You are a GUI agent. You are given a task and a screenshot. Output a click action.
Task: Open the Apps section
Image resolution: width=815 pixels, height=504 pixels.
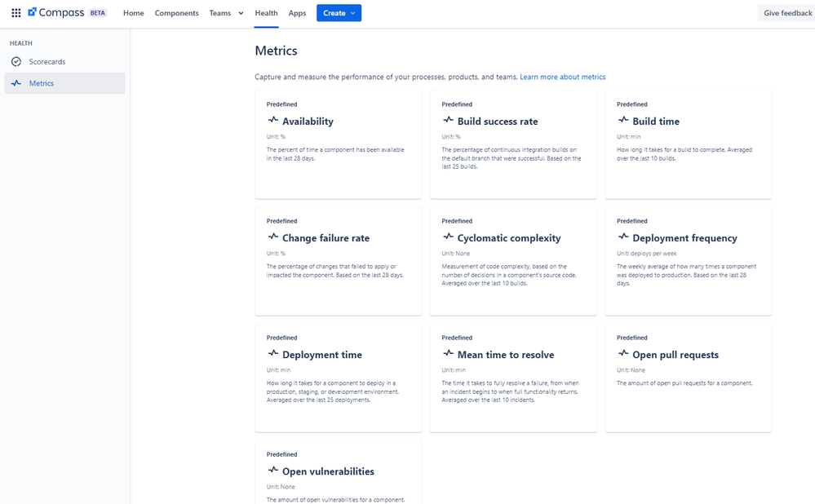click(x=297, y=12)
